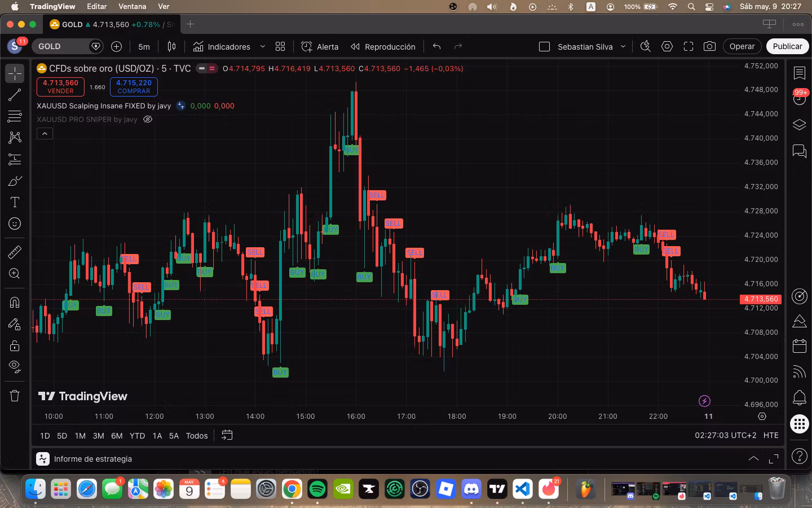Image resolution: width=812 pixels, height=508 pixels.
Task: Expand the layout management dropdown chevron
Action: coord(623,46)
